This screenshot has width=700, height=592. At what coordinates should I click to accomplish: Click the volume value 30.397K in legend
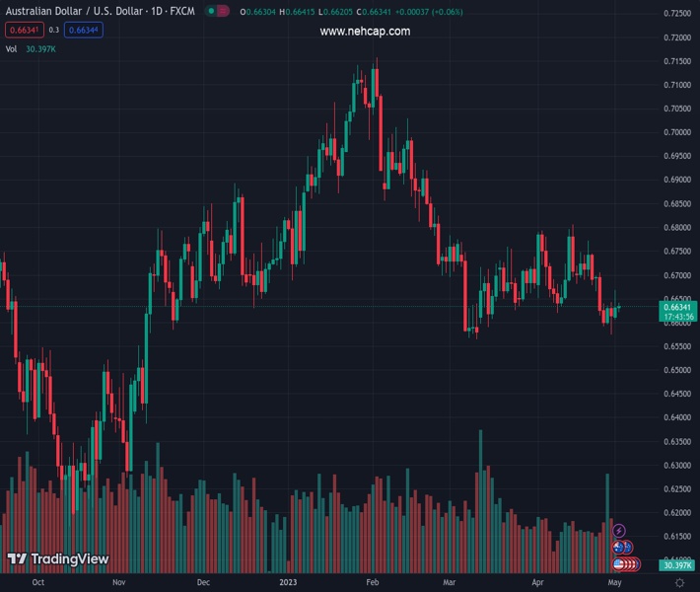tap(40, 49)
